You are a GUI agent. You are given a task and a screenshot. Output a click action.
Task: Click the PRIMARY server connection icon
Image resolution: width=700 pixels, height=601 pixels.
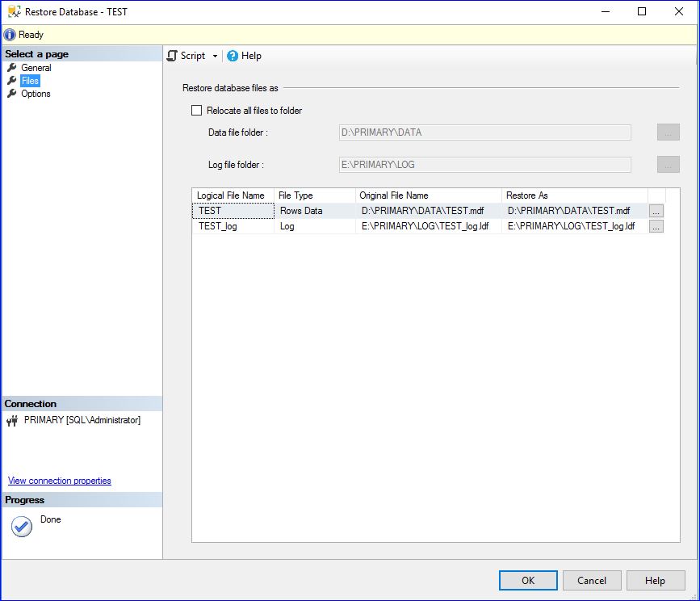[12, 421]
